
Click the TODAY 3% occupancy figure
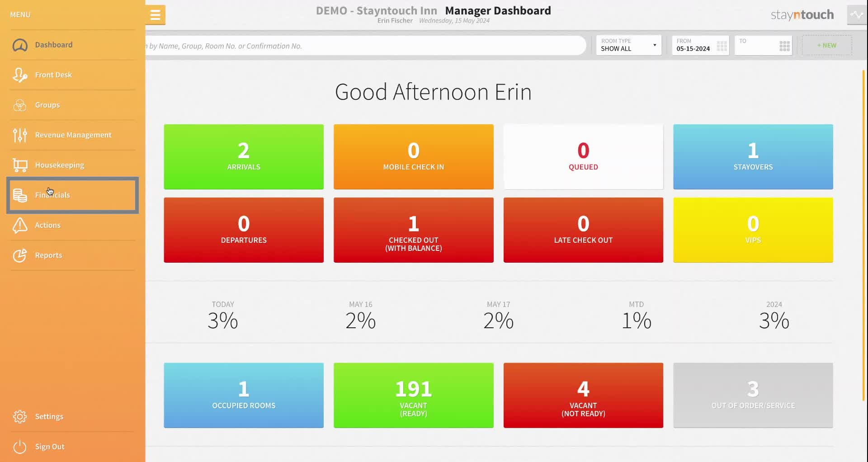223,321
